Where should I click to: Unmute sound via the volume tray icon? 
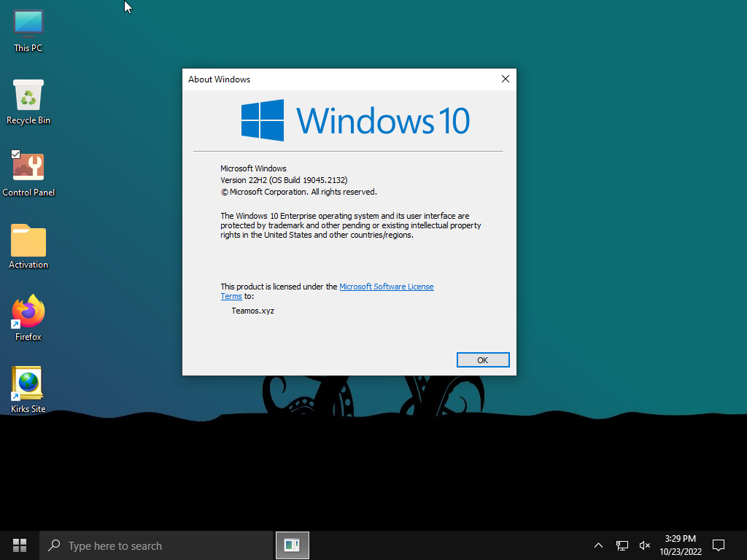tap(645, 545)
